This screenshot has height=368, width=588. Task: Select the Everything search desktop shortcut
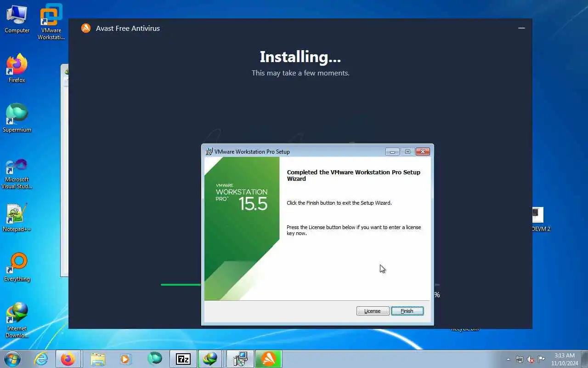17,268
